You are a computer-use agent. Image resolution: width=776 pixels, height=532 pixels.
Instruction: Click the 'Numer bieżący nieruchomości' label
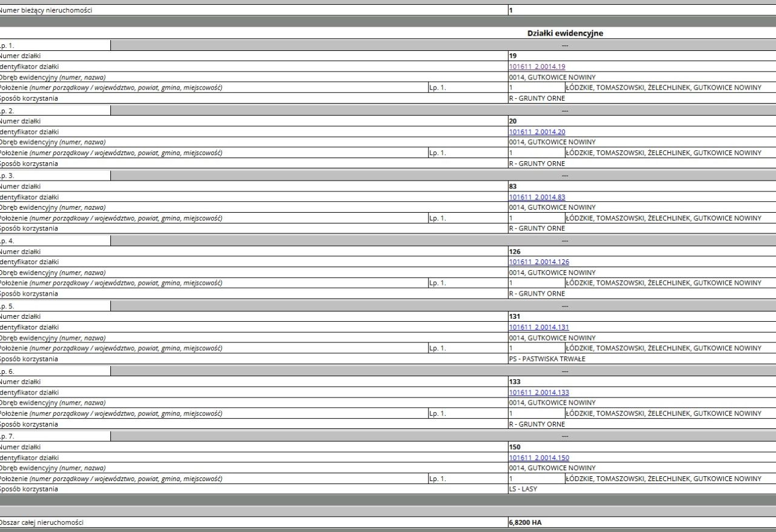(46, 10)
